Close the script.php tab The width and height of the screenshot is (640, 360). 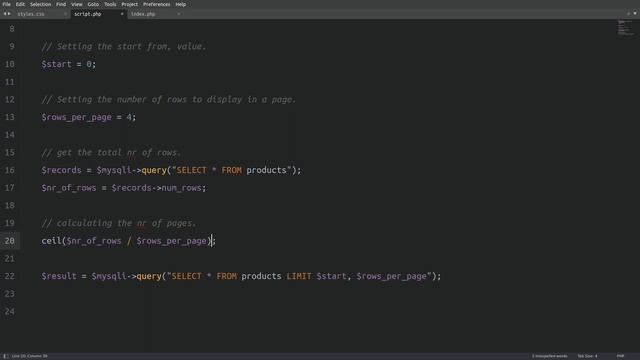tap(122, 14)
